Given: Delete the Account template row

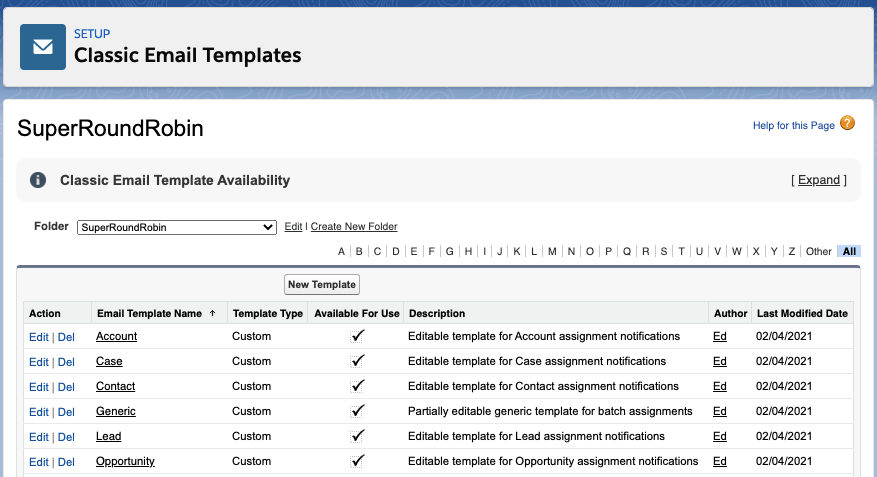Looking at the screenshot, I should tap(66, 337).
